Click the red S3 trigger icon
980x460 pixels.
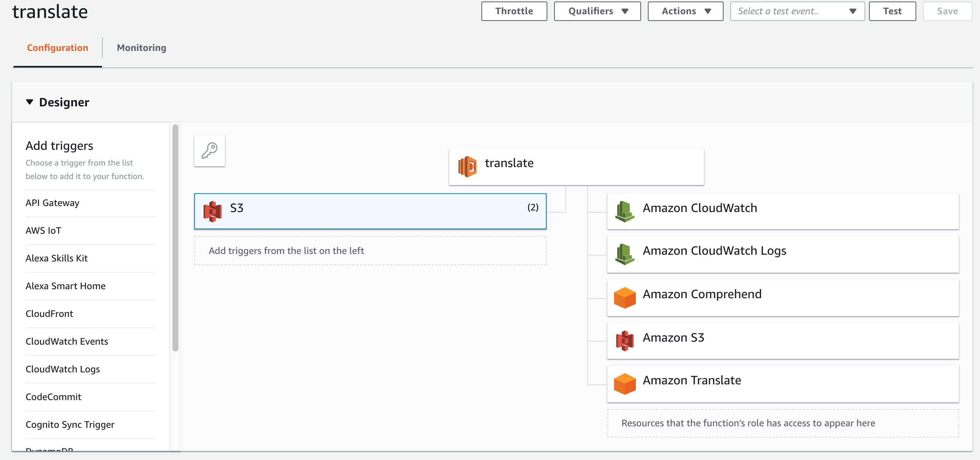click(212, 211)
